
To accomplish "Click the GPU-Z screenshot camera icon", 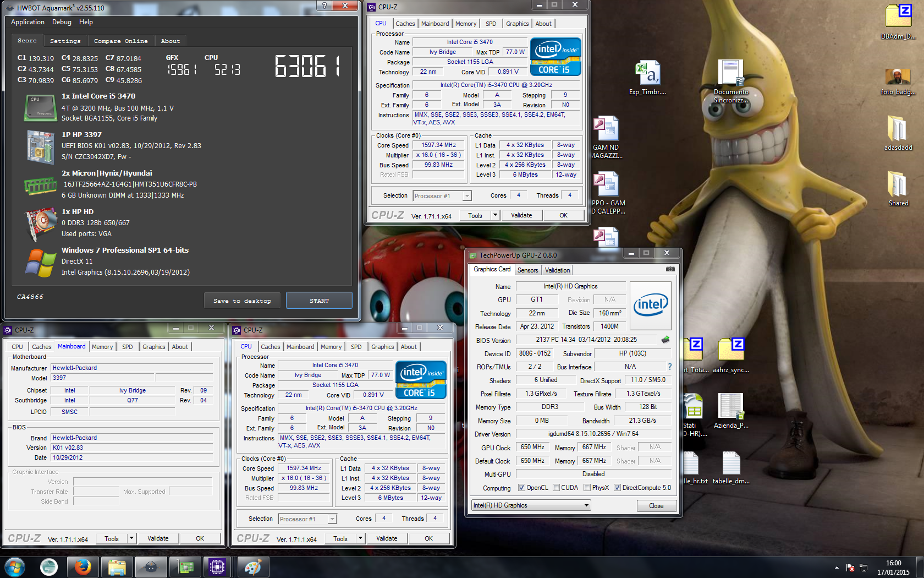I will (670, 269).
